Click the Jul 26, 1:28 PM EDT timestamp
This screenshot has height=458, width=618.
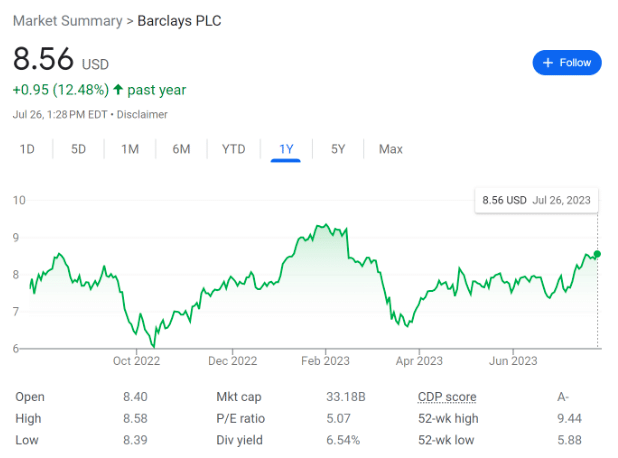coord(60,115)
